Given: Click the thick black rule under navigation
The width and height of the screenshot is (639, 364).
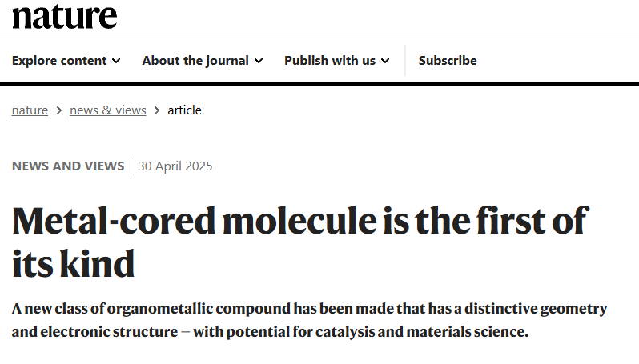Looking at the screenshot, I should pyautogui.click(x=319, y=84).
